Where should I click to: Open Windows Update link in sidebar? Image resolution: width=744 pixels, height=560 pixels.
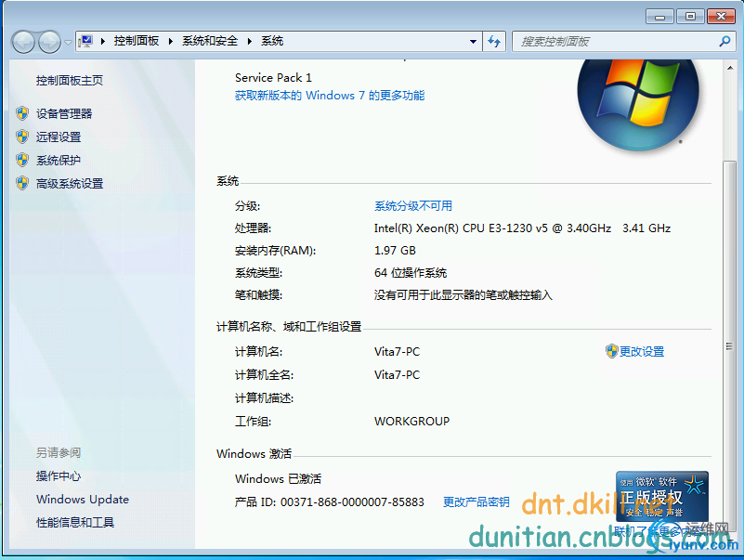tap(83, 500)
